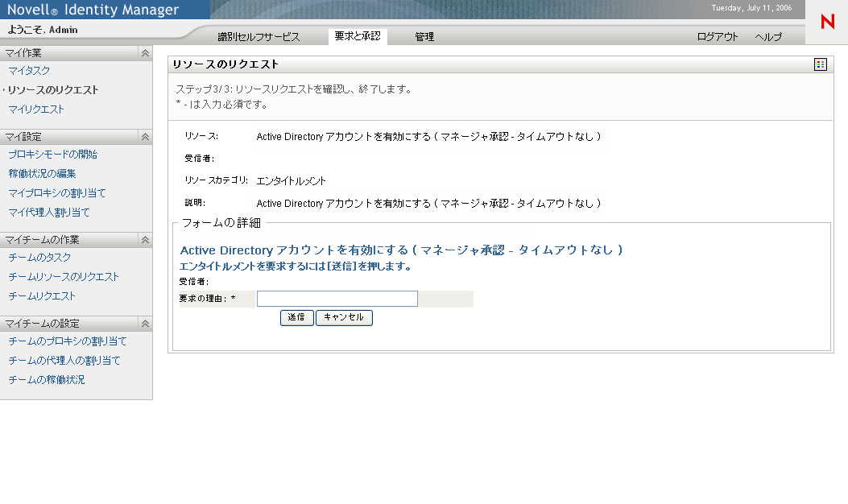Click the エンタイトルメント category value
The width and height of the screenshot is (848, 504).
291,181
